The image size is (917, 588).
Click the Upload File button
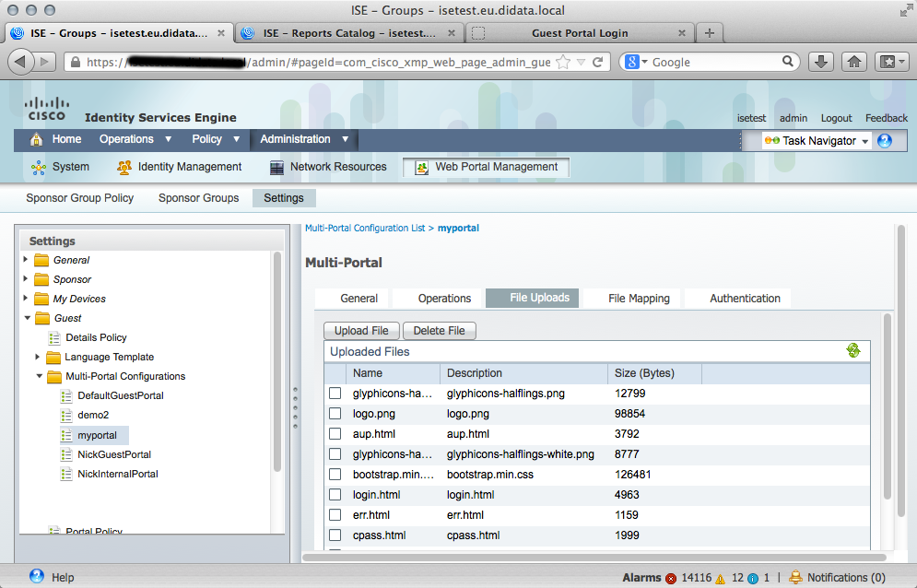click(x=361, y=331)
